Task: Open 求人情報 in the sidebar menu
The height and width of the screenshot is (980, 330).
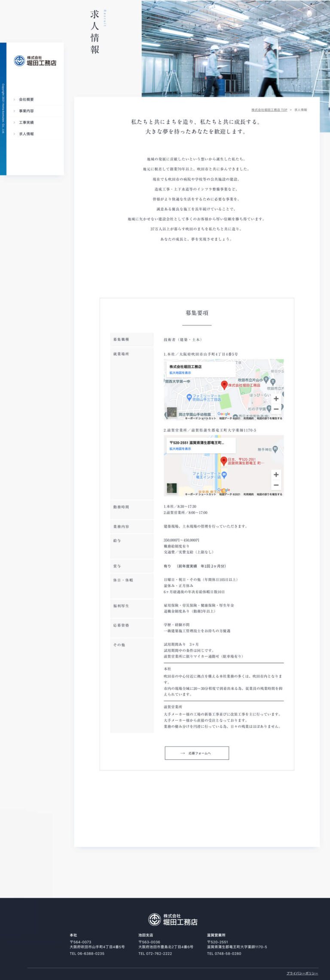Action: coord(26,134)
